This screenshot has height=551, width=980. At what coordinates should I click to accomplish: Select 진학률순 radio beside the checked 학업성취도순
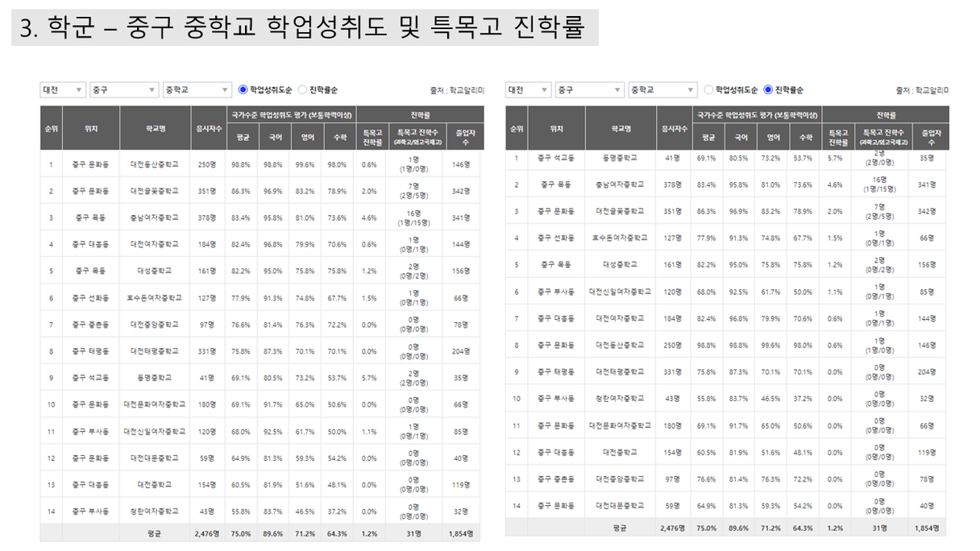point(303,90)
